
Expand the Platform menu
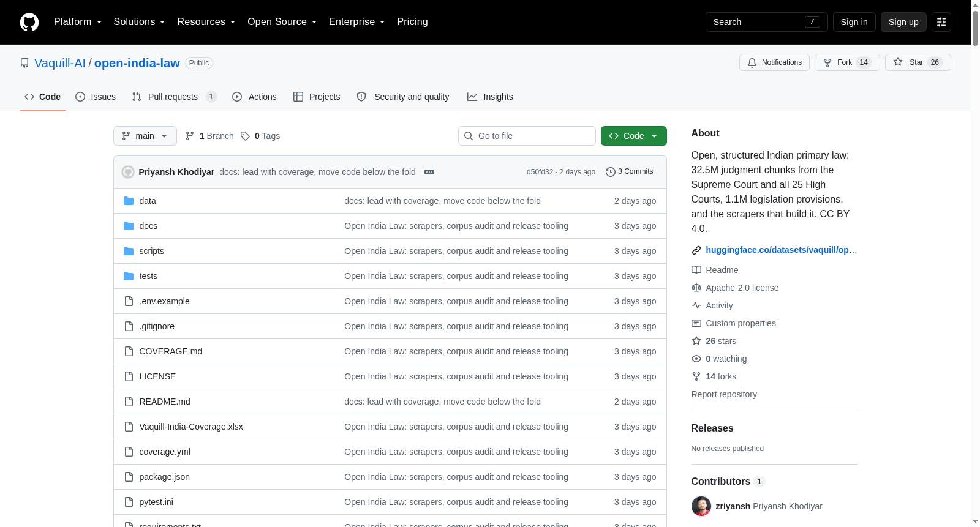[78, 22]
